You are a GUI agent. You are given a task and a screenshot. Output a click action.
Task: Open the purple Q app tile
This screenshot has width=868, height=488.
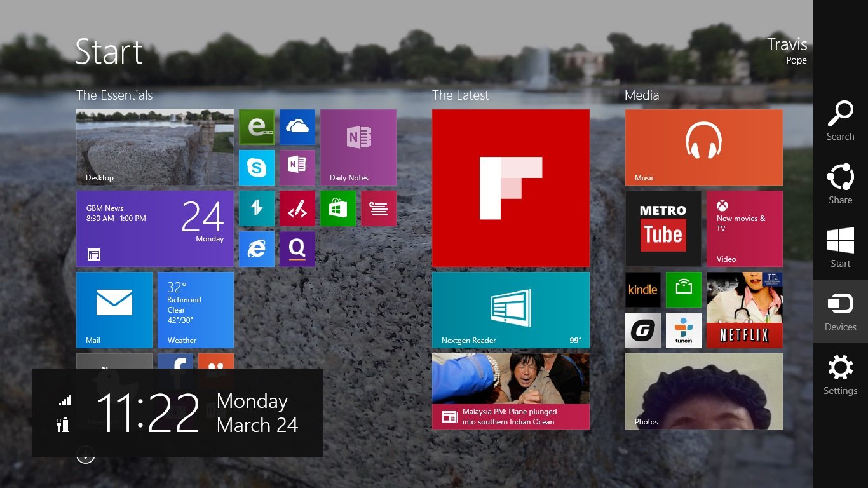click(x=297, y=249)
